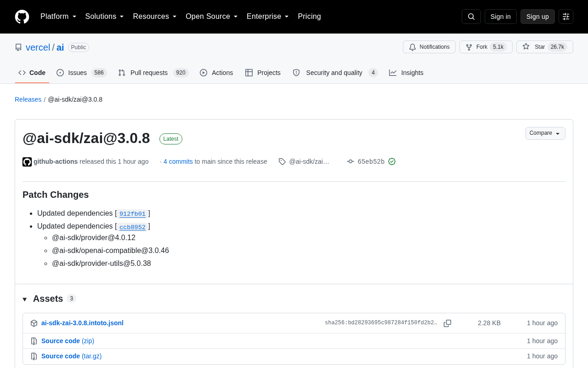This screenshot has width=588, height=368.
Task: Expand the Platform menu
Action: 58,17
